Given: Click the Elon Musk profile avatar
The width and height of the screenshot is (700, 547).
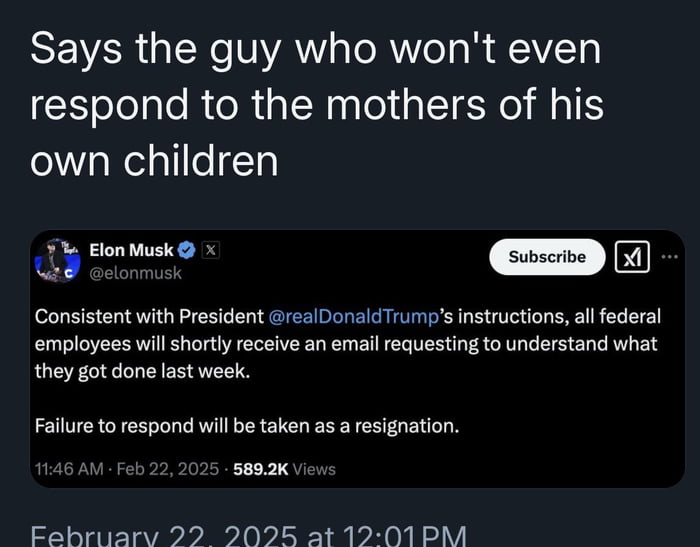Looking at the screenshot, I should point(57,259).
